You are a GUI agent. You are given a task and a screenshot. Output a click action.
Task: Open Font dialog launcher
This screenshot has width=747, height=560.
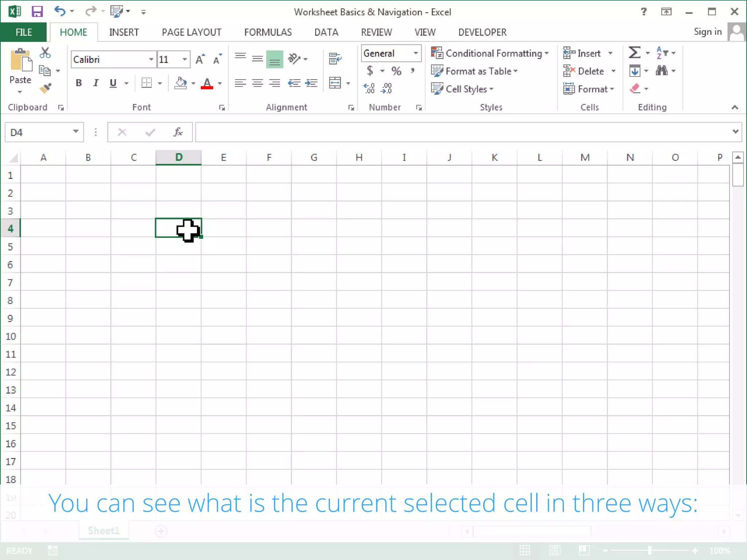[x=222, y=108]
